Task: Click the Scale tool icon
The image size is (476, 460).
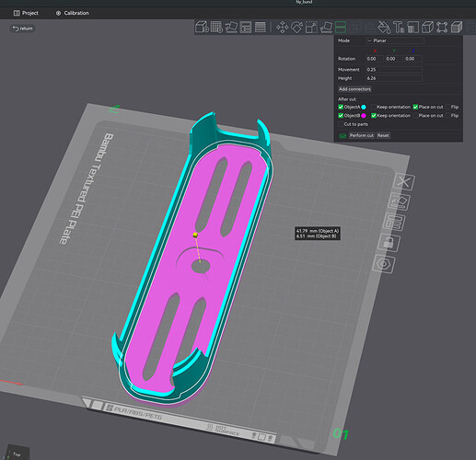Action: click(x=311, y=28)
